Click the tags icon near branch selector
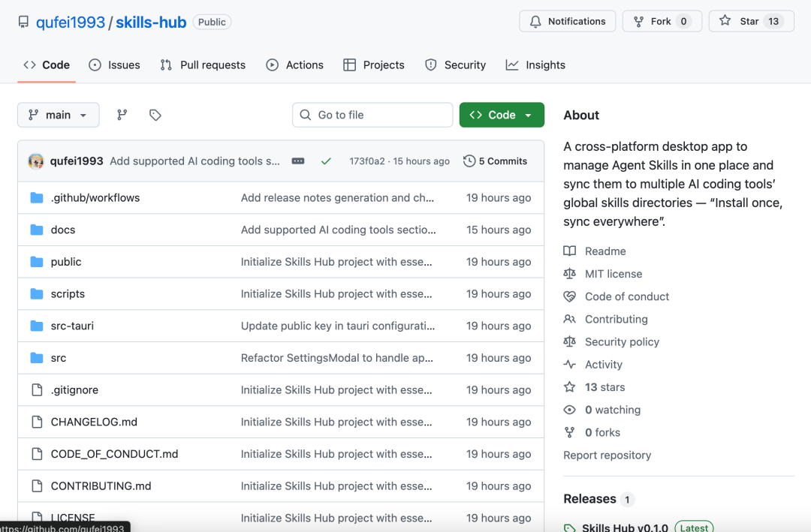Image resolution: width=811 pixels, height=532 pixels. (155, 115)
